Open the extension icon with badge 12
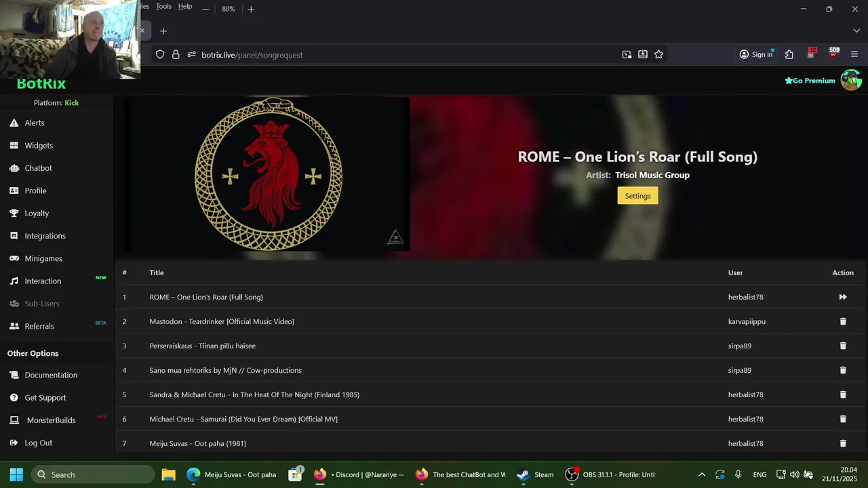The height and width of the screenshot is (488, 868). 811,54
